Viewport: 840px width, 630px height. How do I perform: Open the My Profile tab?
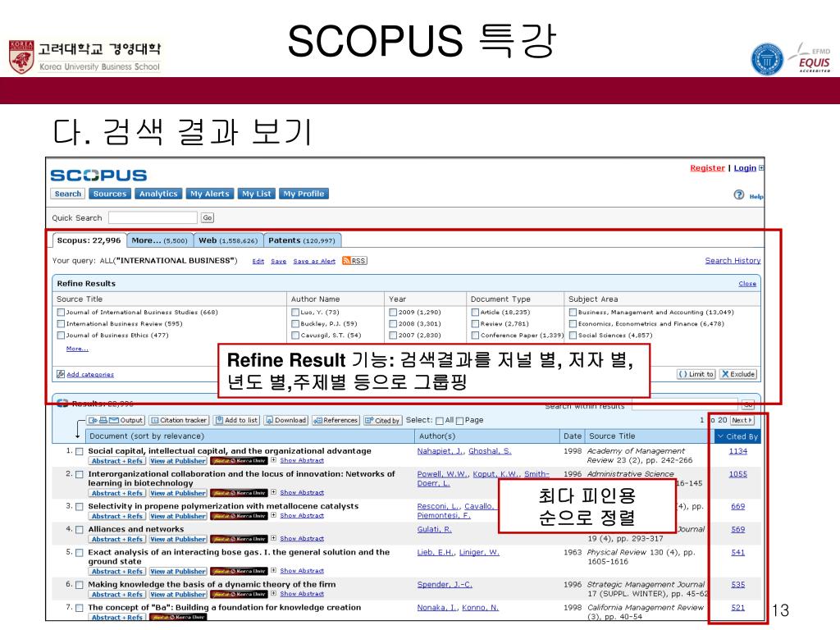304,194
